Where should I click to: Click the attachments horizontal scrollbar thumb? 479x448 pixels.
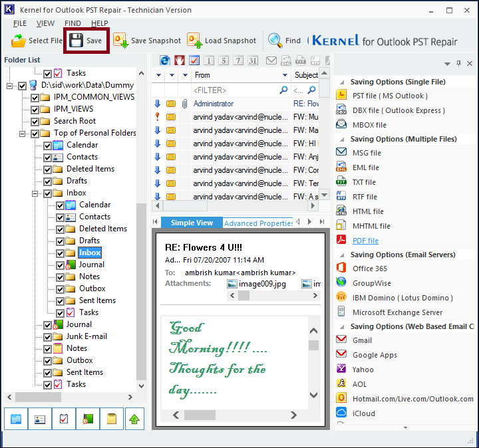pos(243,295)
